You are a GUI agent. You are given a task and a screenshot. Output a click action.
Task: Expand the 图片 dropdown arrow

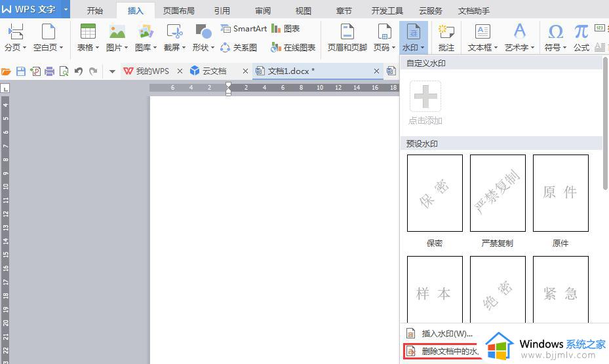[x=126, y=48]
